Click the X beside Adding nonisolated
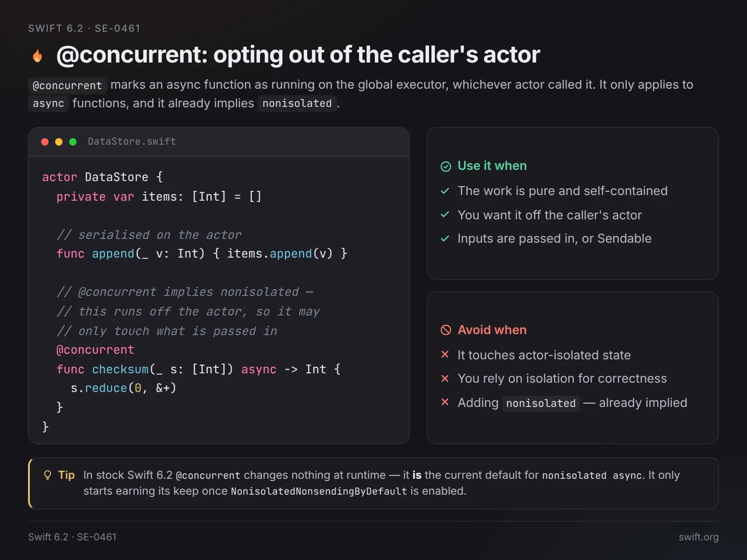Viewport: 747px width, 560px height. [445, 402]
